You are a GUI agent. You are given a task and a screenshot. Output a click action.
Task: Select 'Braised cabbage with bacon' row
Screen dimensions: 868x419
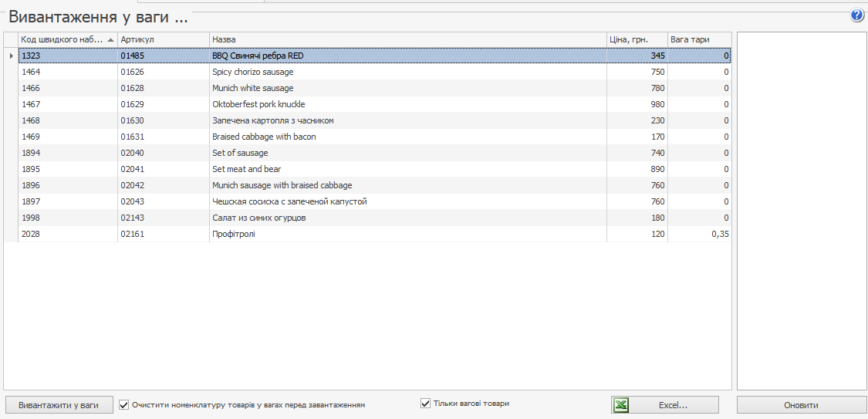(264, 137)
